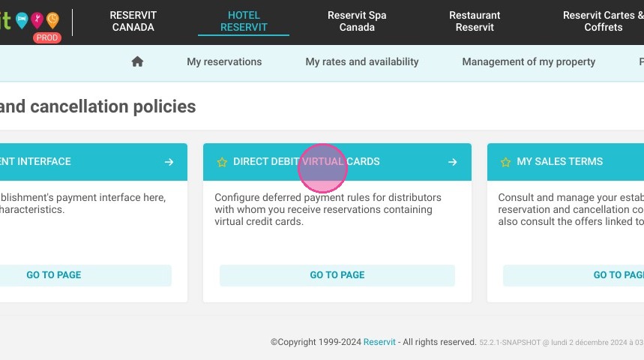Click the cancellation policies page heading

(97, 106)
